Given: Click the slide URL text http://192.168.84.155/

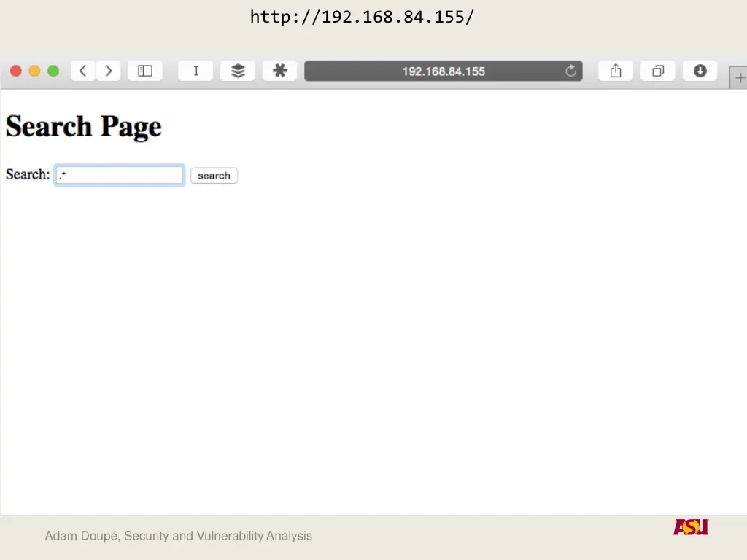Looking at the screenshot, I should (x=362, y=17).
